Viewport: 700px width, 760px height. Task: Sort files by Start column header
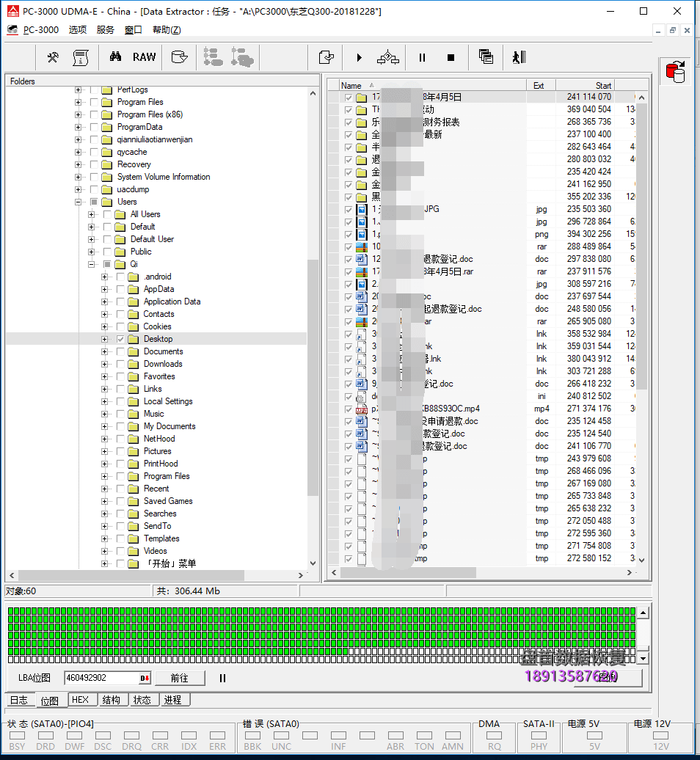coord(585,85)
